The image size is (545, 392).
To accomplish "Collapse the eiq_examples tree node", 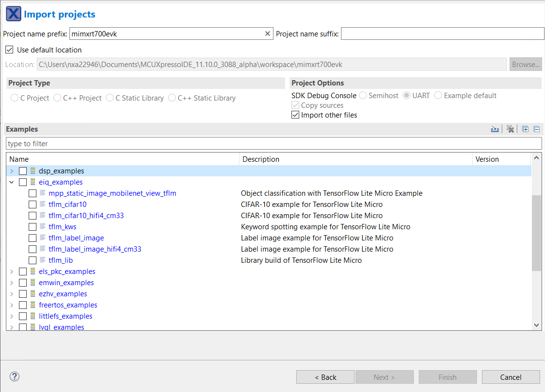I will click(12, 182).
